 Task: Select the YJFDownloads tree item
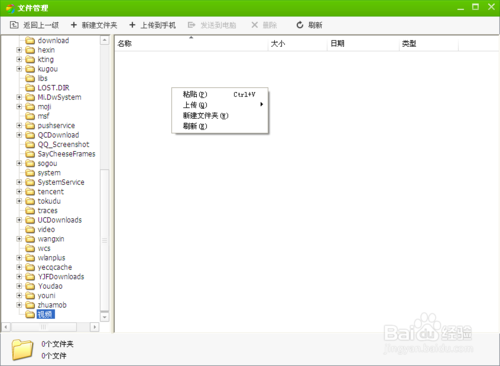tap(61, 277)
